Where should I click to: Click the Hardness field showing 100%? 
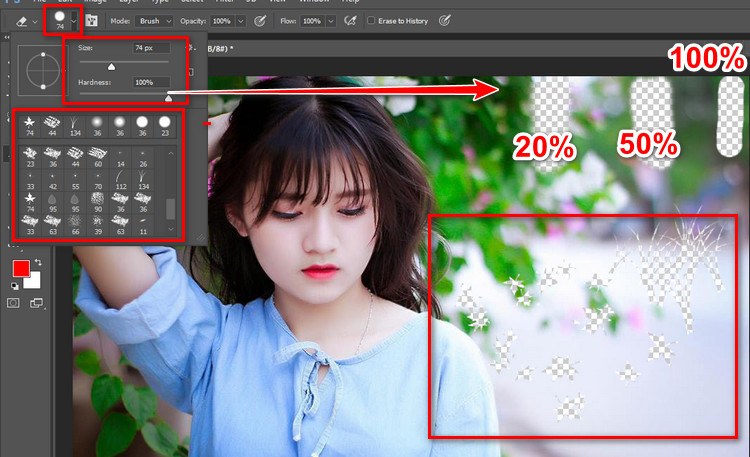coord(151,82)
